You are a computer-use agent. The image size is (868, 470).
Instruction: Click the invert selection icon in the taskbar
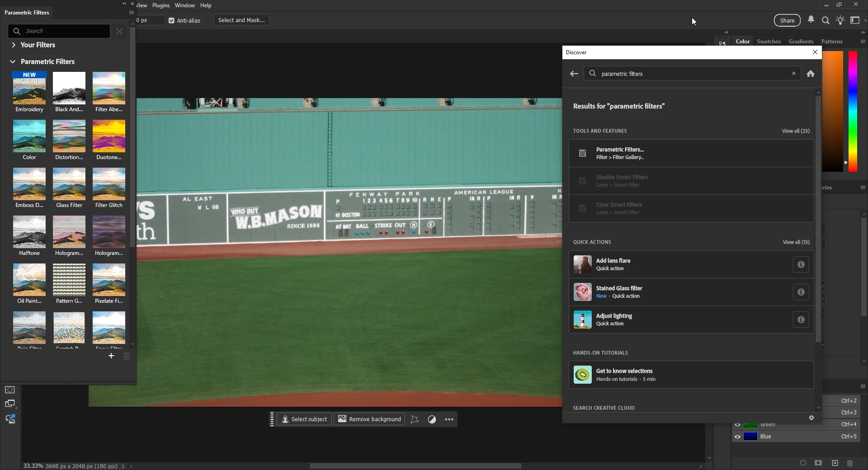coord(432,419)
